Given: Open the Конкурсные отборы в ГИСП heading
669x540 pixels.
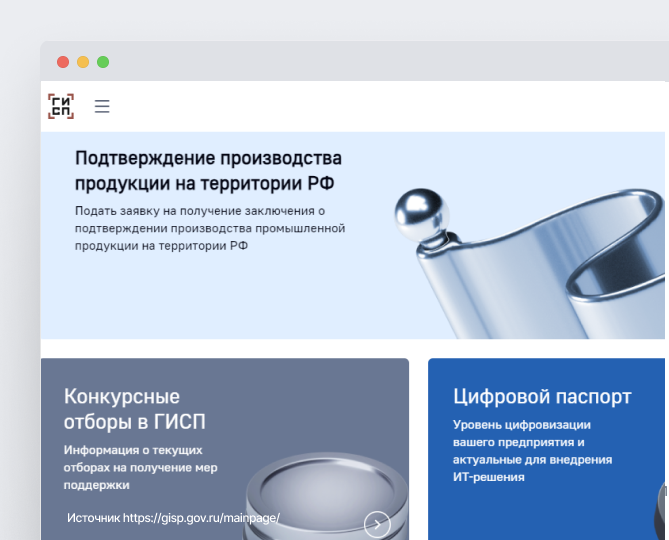Looking at the screenshot, I should coord(136,408).
